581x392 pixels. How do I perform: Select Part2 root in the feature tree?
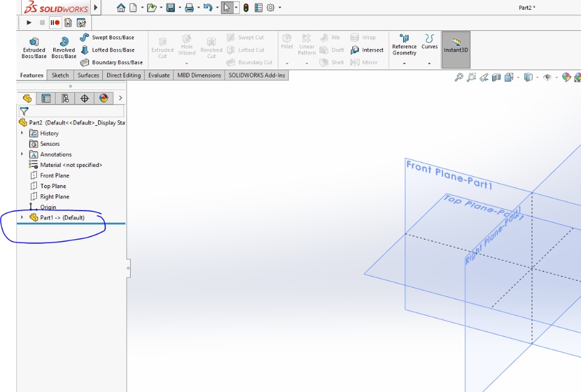[71, 123]
